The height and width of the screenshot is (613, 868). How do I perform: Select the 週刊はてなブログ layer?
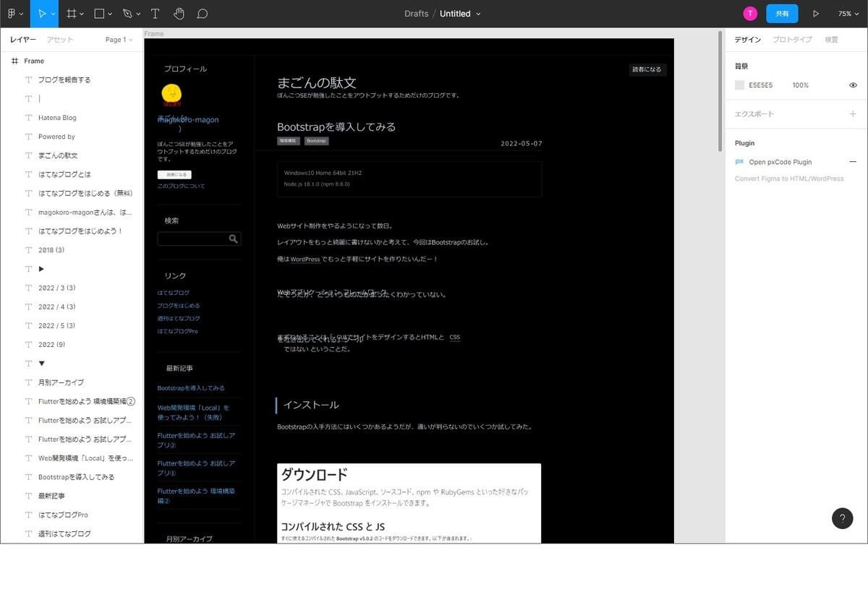[72, 533]
